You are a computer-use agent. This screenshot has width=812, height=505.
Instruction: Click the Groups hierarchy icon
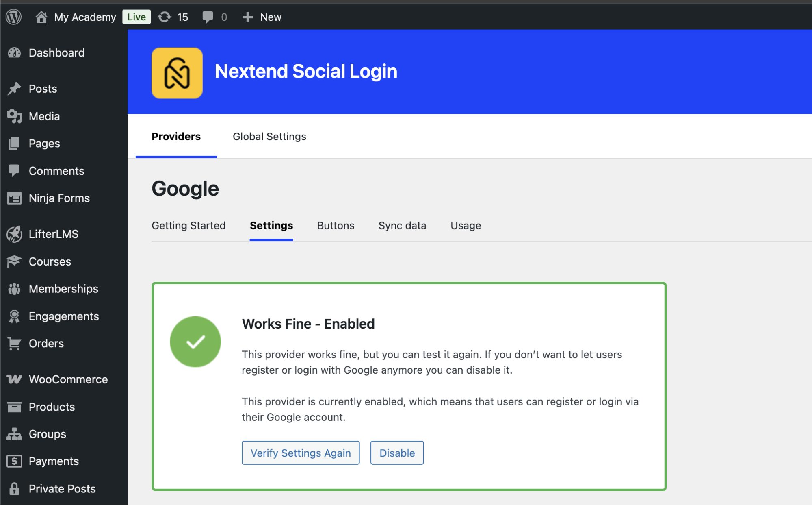click(x=14, y=434)
